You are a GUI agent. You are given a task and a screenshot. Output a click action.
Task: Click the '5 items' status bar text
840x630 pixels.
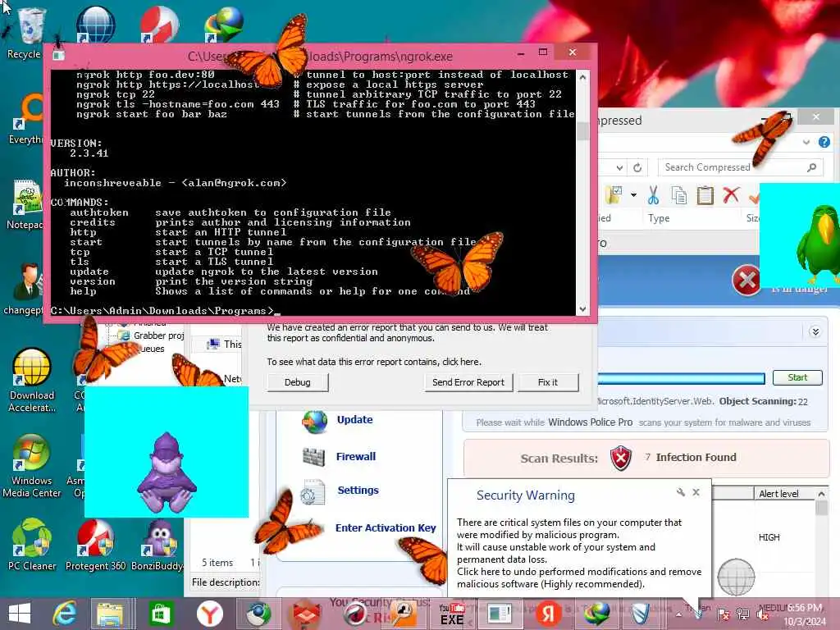pos(217,563)
